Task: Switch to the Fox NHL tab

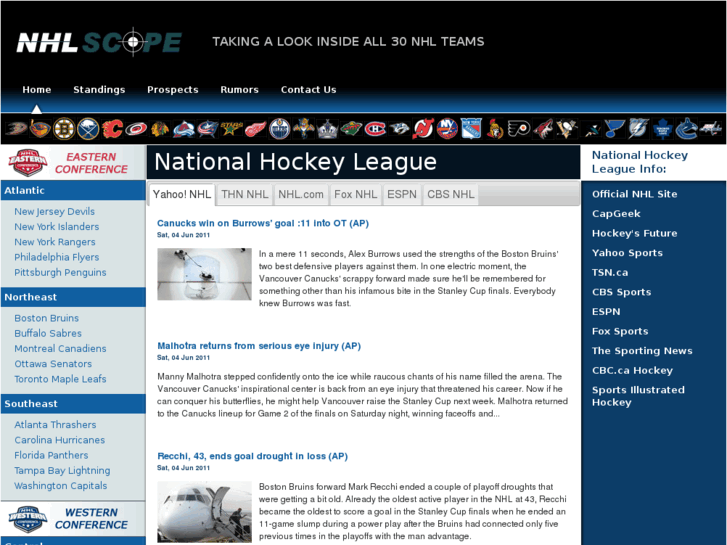Action: [x=356, y=194]
